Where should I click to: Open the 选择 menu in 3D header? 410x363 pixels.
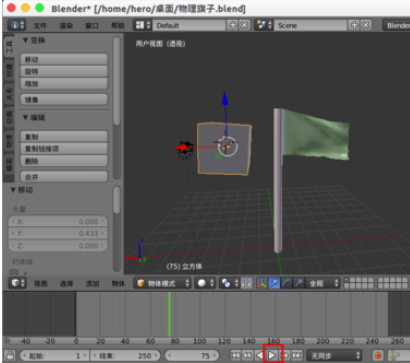[x=66, y=283]
